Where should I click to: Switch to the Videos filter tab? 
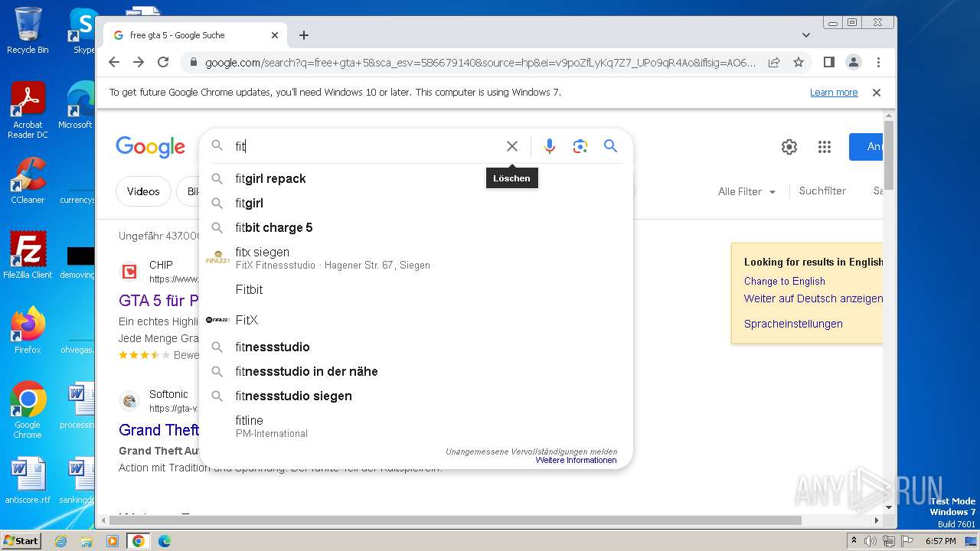[x=143, y=191]
